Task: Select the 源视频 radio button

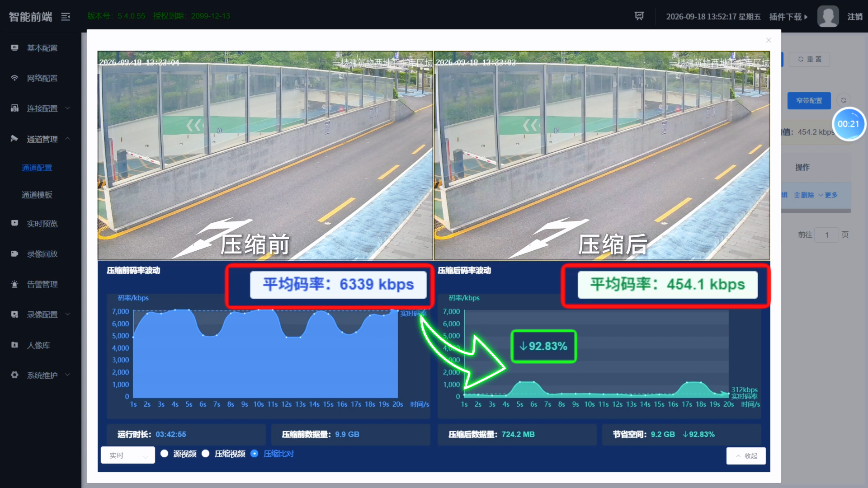Action: point(164,454)
